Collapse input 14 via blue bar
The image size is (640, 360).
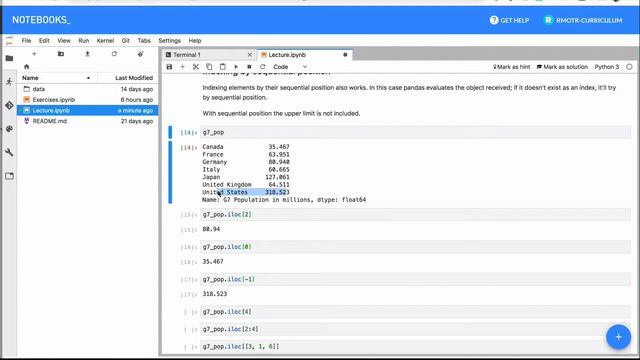(170, 132)
